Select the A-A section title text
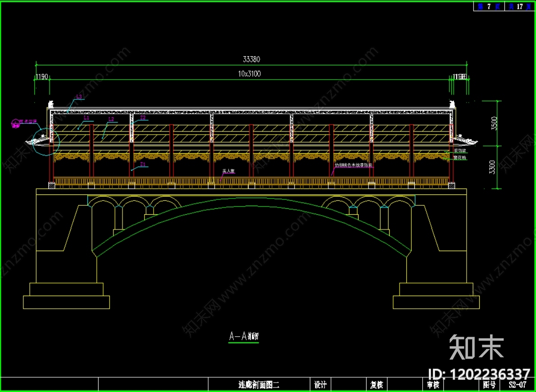Image resolution: width=536 pixels, height=392 pixels. [x=244, y=336]
